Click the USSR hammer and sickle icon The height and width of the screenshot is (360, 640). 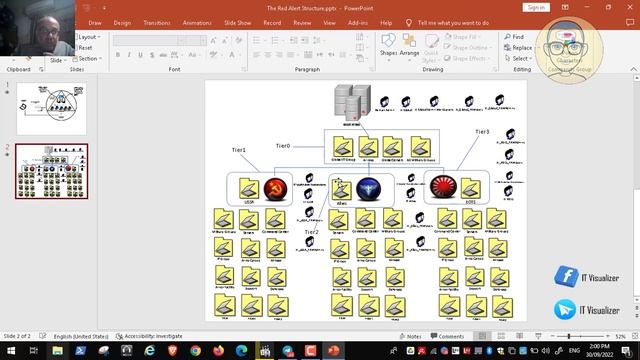tap(275, 189)
